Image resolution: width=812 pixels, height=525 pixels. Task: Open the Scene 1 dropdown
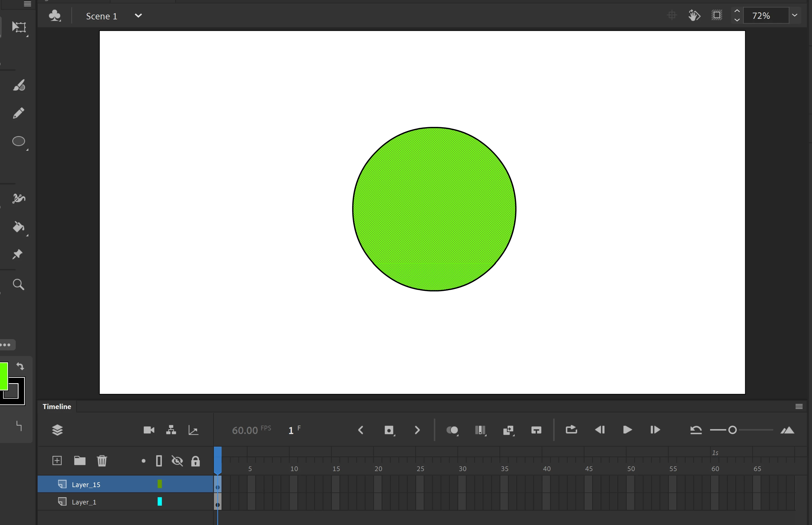(138, 16)
